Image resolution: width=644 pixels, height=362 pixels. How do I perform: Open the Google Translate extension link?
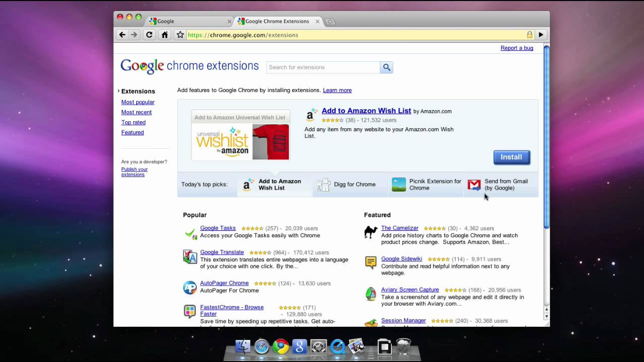222,252
